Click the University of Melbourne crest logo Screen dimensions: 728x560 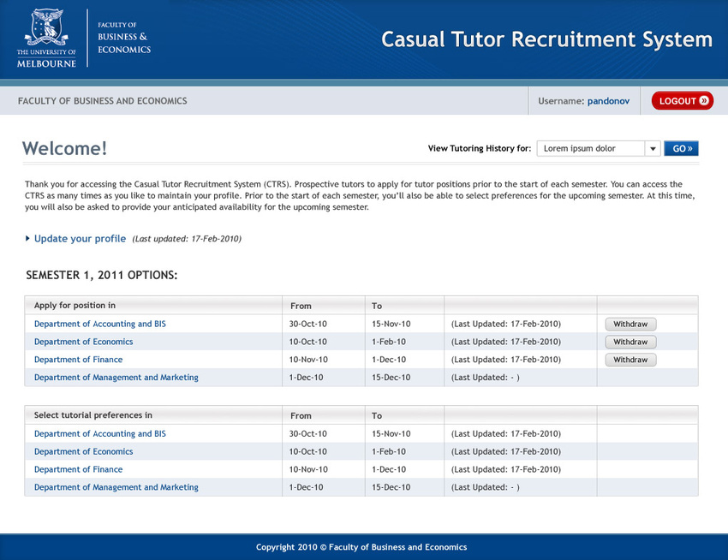tap(46, 39)
